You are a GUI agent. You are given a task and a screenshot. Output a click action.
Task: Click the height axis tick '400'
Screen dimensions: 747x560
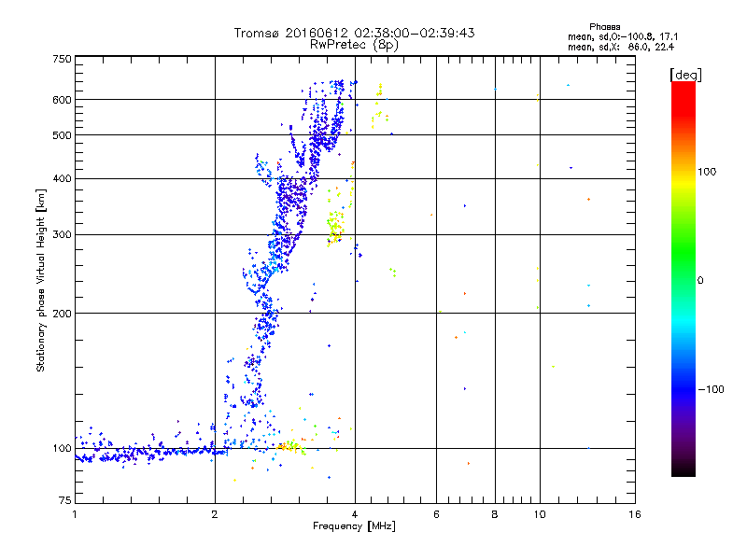[x=62, y=179]
